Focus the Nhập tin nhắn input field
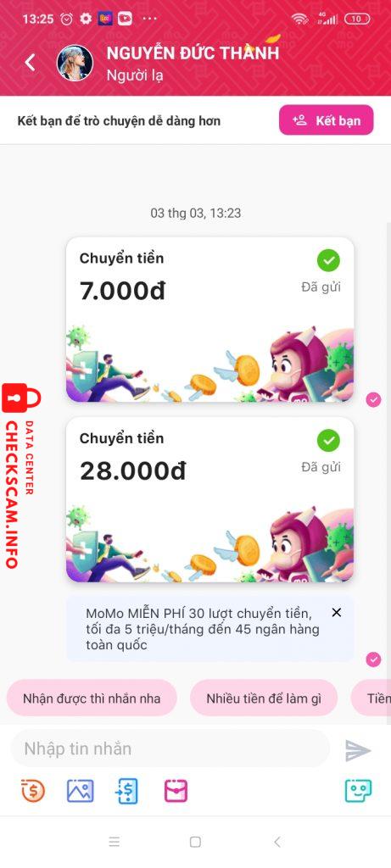The width and height of the screenshot is (391, 868). pos(170,748)
